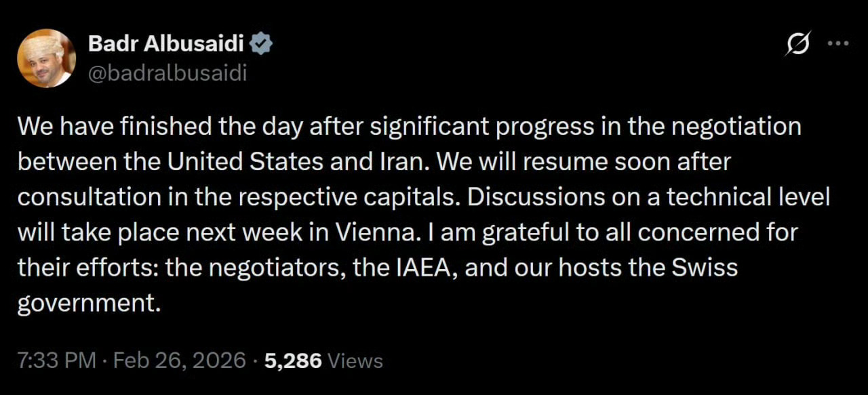
Task: Click the 7:33 PM timestamp
Action: pyautogui.click(x=57, y=360)
